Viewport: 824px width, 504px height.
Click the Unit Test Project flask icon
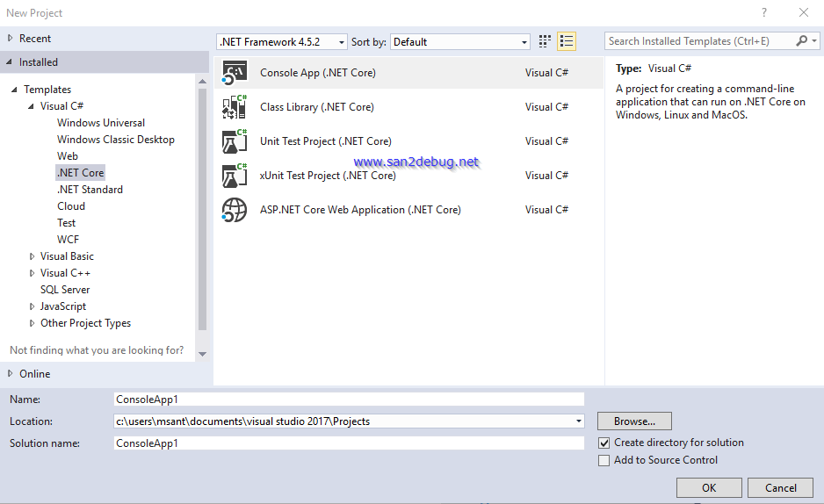235,141
